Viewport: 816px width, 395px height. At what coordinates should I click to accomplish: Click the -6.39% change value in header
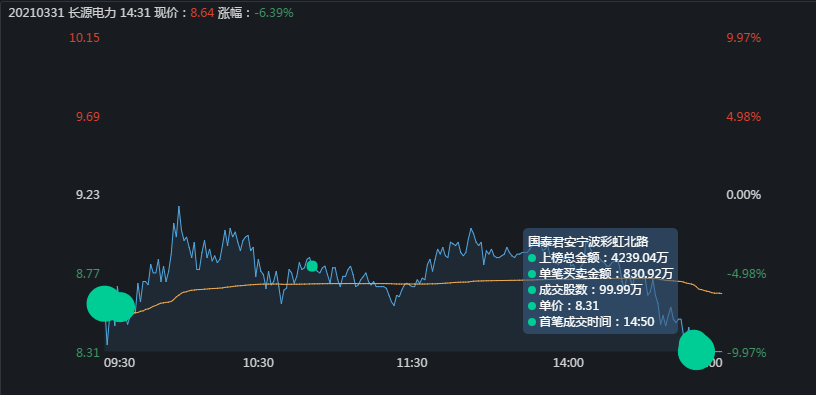tap(274, 13)
